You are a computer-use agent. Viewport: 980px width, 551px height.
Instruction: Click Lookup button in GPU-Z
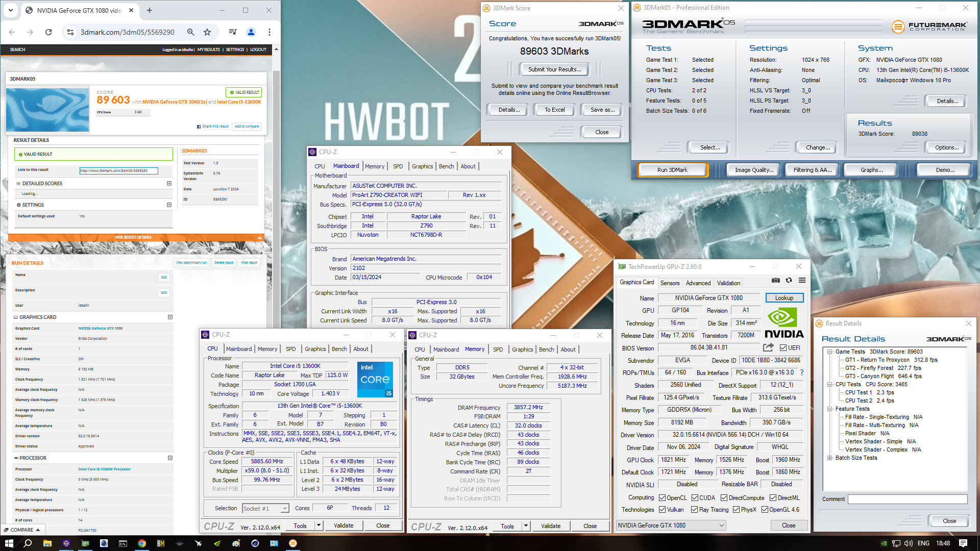pos(784,298)
